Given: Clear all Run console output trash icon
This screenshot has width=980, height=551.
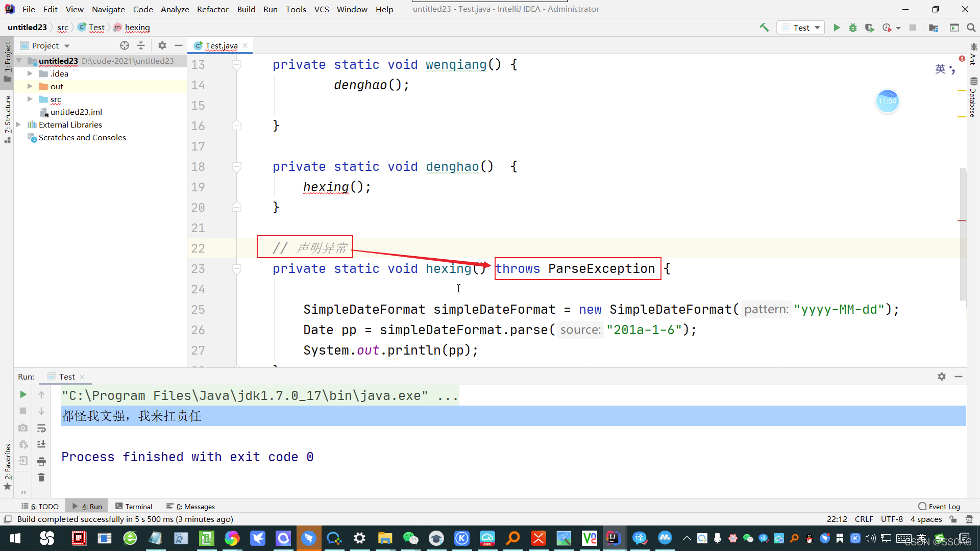Looking at the screenshot, I should 41,477.
